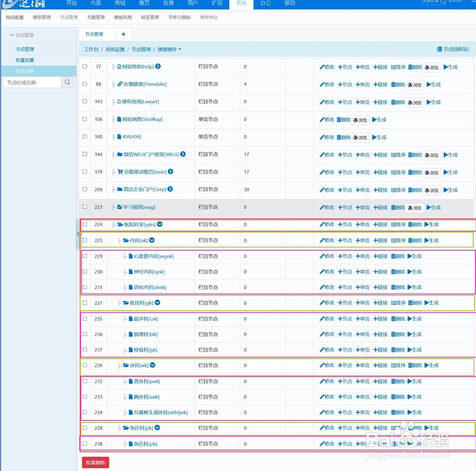Open the 扩展 top menu
Screen dimensions: 476x471
tap(217, 3)
